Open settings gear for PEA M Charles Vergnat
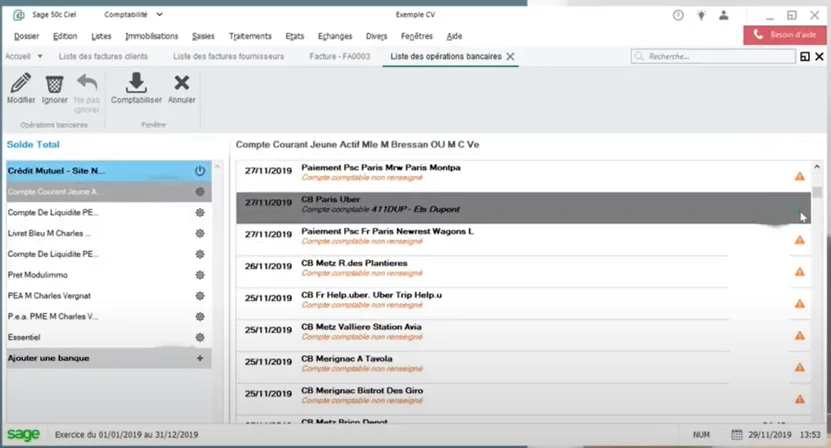Viewport: 831px width, 448px height. coord(200,295)
